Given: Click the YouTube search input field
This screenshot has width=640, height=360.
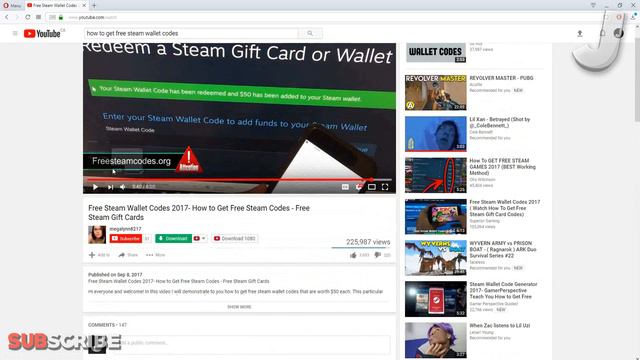Looking at the screenshot, I should click(x=191, y=33).
